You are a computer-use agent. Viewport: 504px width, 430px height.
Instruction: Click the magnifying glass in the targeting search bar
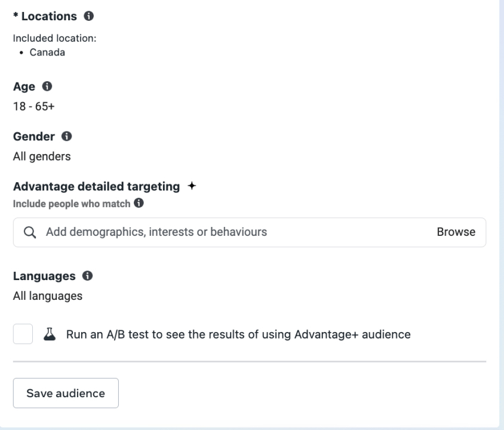pyautogui.click(x=30, y=232)
